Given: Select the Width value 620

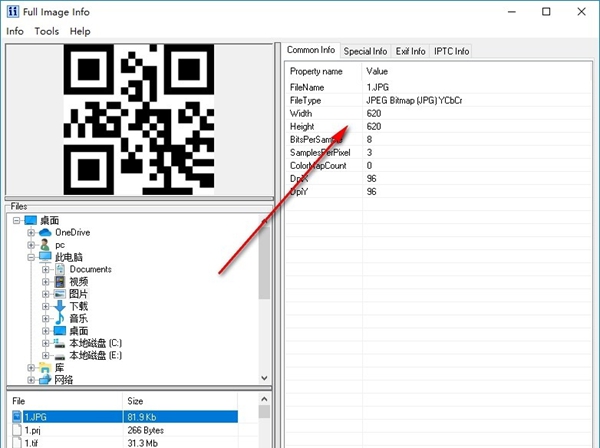Looking at the screenshot, I should 373,113.
